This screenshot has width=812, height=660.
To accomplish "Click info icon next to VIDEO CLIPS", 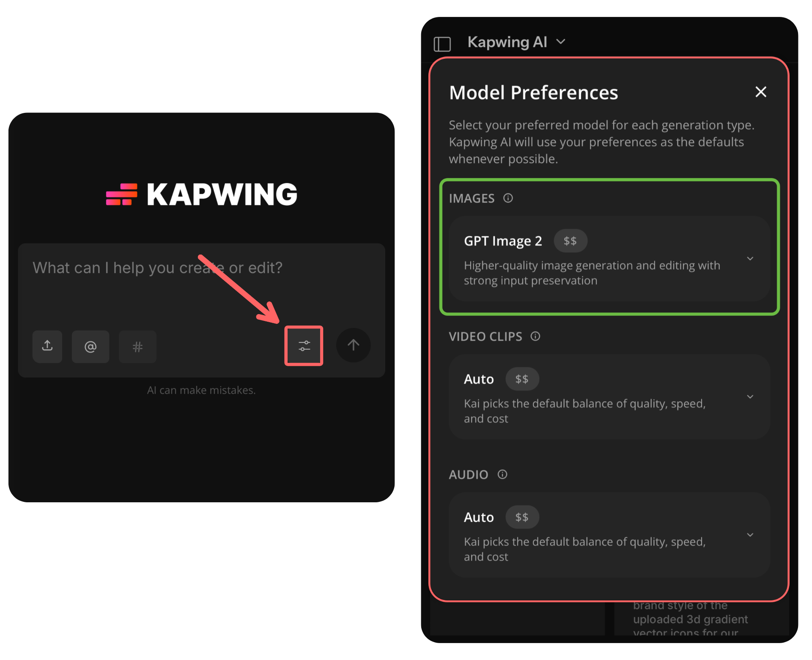I will click(x=535, y=336).
